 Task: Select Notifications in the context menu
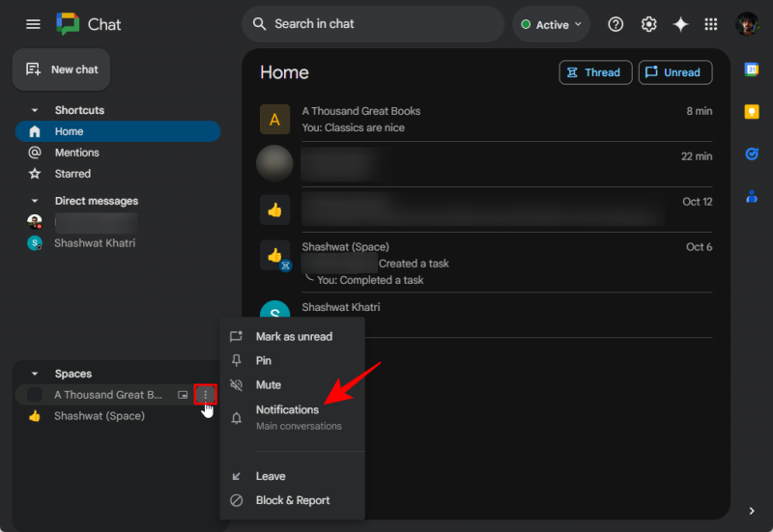[287, 410]
